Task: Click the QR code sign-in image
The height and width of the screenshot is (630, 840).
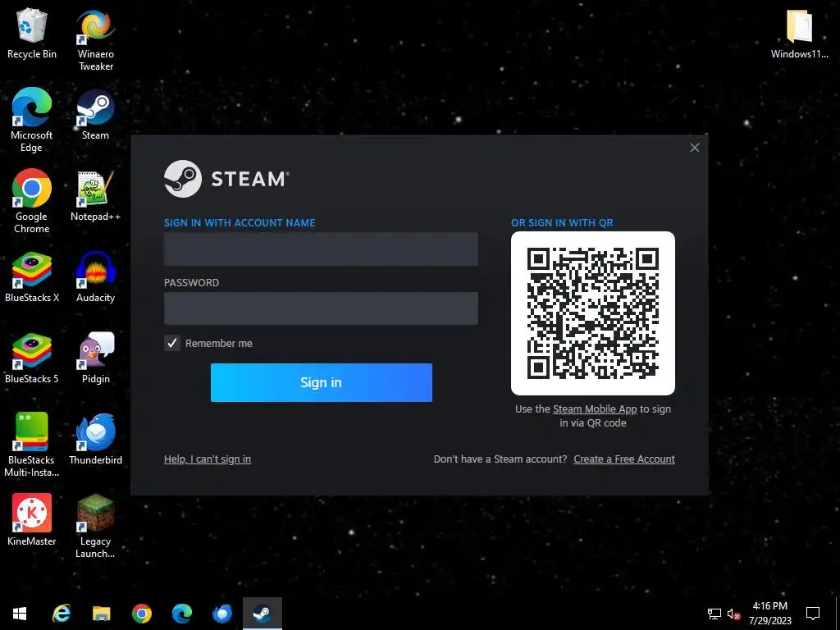Action: (593, 313)
